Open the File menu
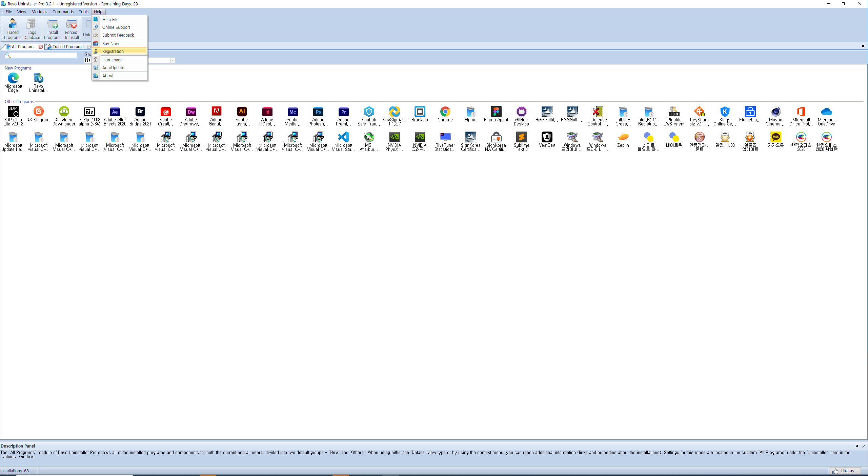The image size is (868, 476). (x=9, y=12)
